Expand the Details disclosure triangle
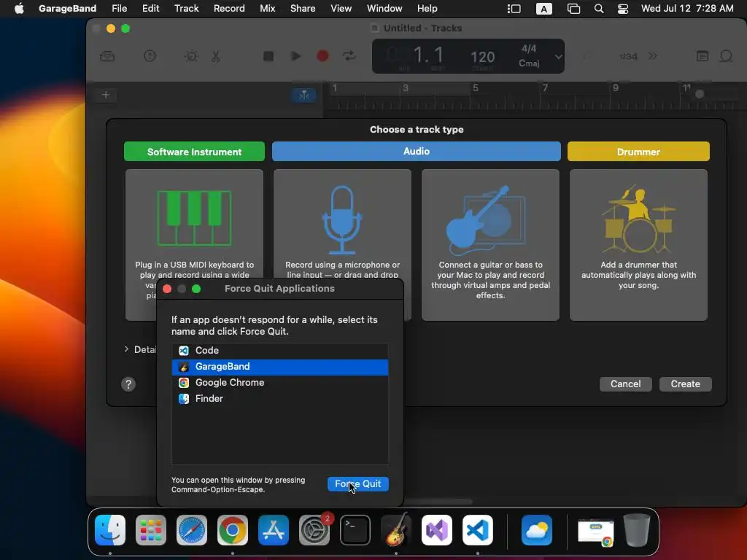This screenshot has height=560, width=747. pos(126,349)
